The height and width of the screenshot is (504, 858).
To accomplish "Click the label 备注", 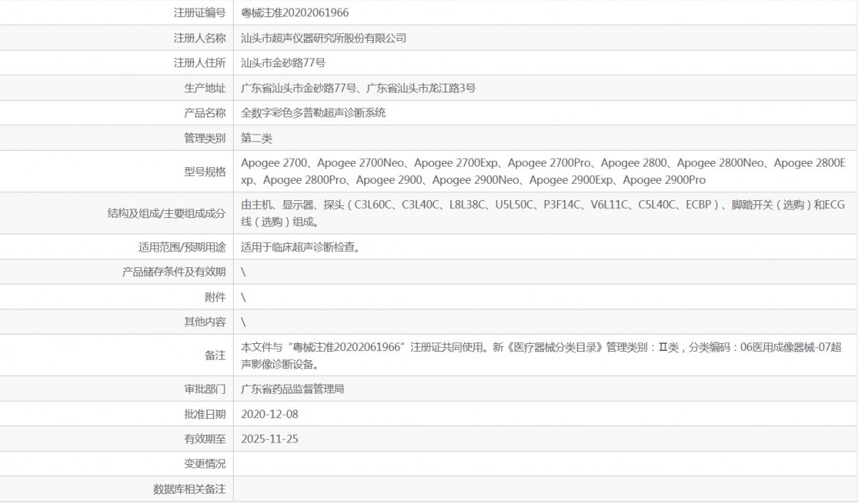I will [215, 355].
